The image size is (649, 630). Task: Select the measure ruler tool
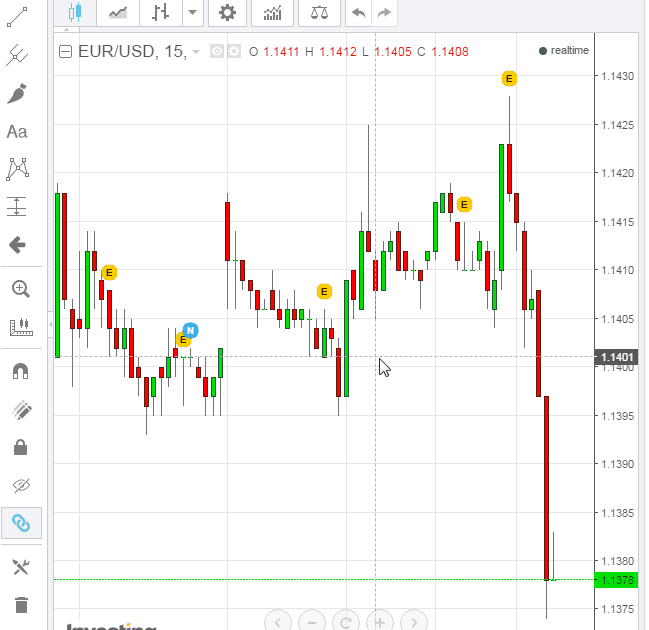21,327
